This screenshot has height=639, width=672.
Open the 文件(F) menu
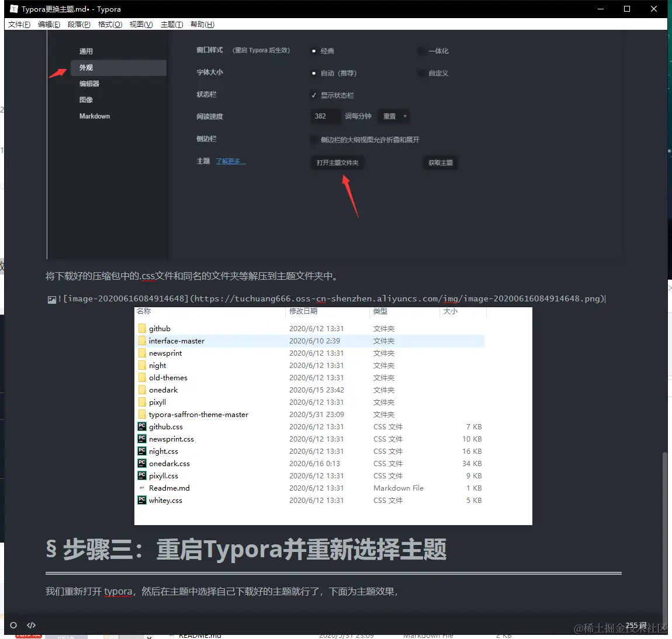pos(19,25)
